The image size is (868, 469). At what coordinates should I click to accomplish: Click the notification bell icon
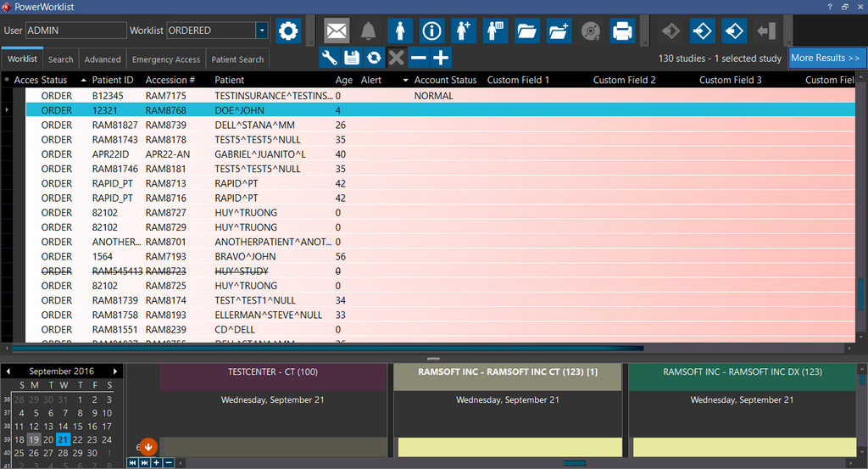click(368, 31)
